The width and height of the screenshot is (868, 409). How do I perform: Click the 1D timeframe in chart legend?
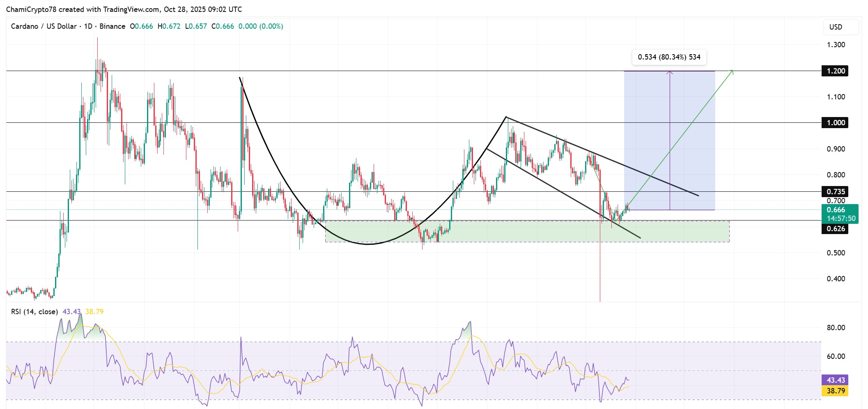point(88,26)
